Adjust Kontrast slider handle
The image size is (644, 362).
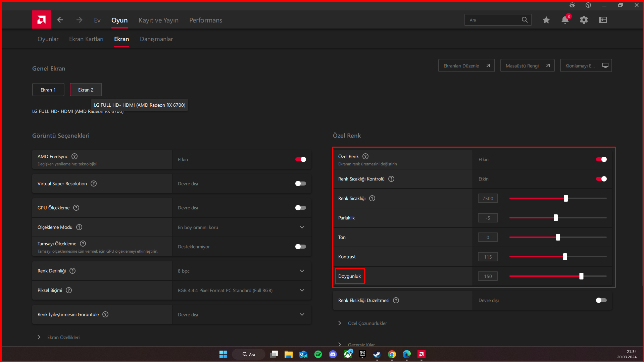point(565,257)
